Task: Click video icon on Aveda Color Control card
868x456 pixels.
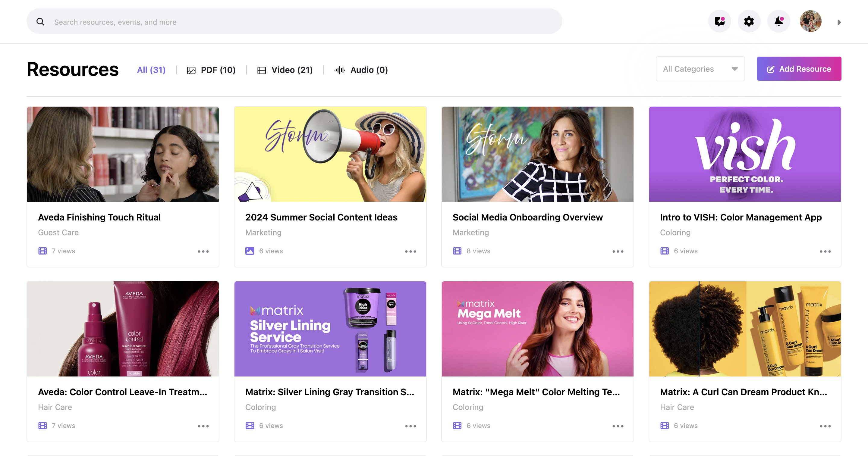Action: tap(42, 426)
